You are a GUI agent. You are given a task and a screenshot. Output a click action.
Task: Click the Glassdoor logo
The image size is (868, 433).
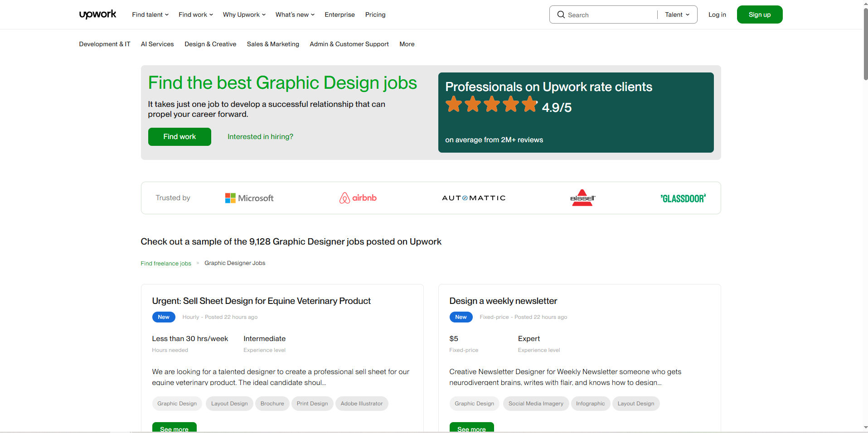683,197
